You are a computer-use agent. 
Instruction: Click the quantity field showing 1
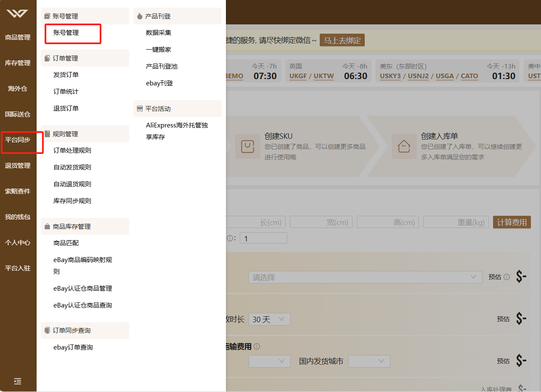coord(263,238)
